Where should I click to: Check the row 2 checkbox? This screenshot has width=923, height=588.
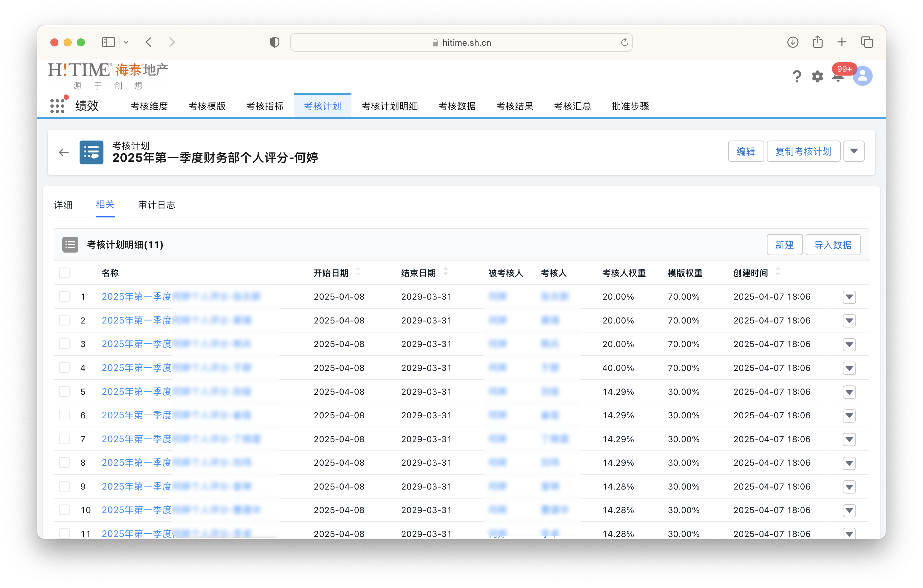coord(64,320)
